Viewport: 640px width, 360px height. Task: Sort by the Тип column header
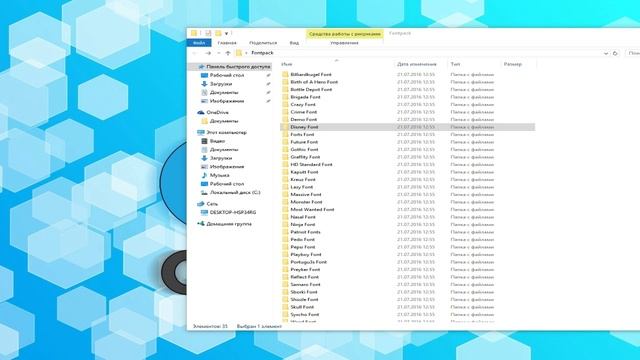pyautogui.click(x=455, y=64)
